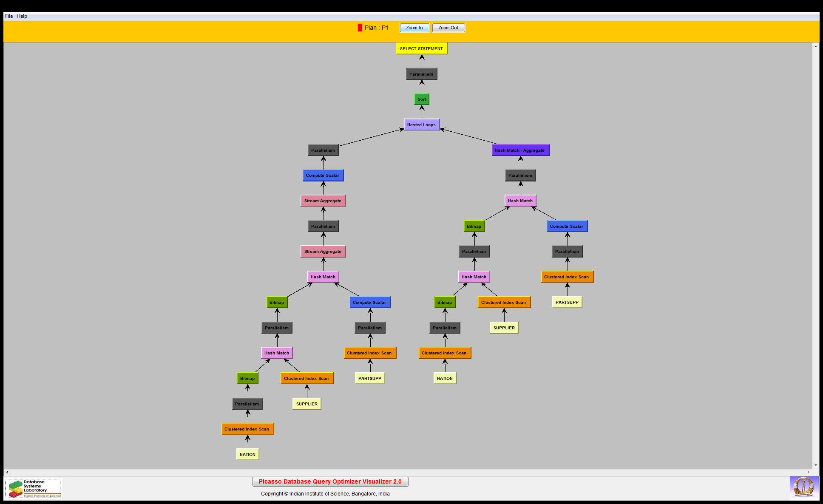Select the Nested Loops node
The image size is (823, 504).
[x=421, y=125]
